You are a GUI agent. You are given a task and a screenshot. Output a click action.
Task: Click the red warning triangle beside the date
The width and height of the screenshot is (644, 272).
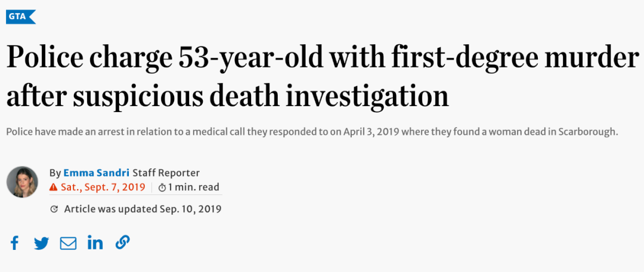coord(54,187)
